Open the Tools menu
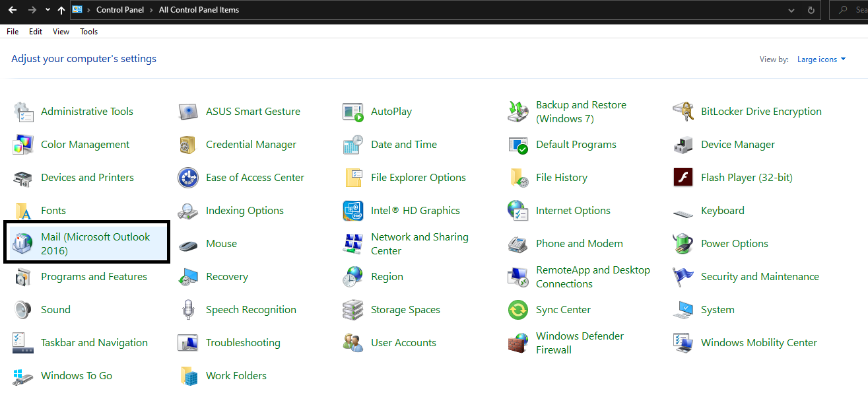The width and height of the screenshot is (868, 403). pos(88,31)
